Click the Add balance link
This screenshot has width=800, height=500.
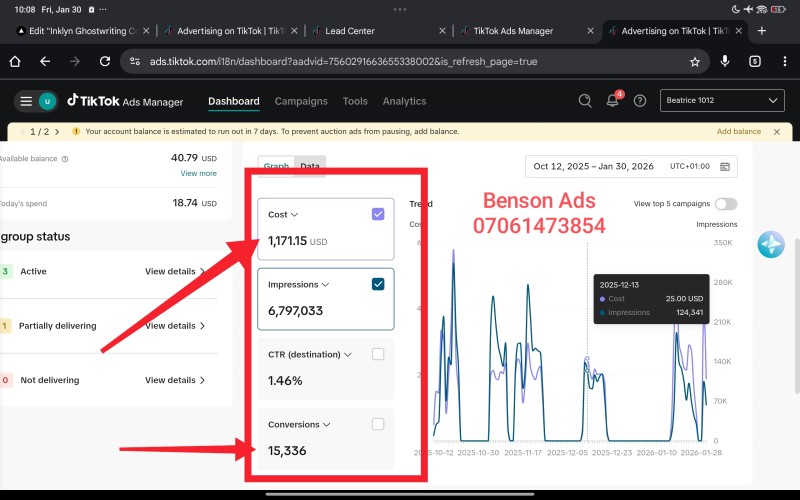pyautogui.click(x=738, y=132)
